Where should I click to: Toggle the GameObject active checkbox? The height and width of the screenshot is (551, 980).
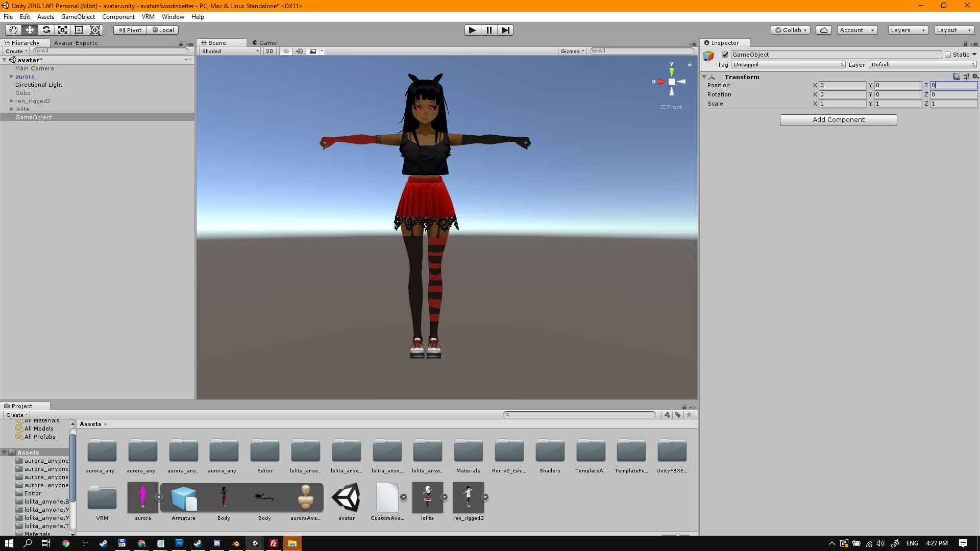pos(725,55)
